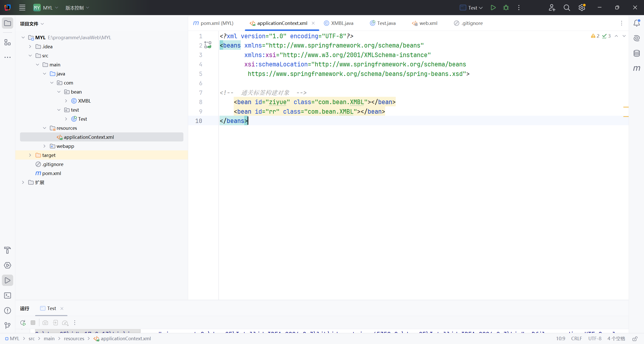Open the Terminal tool window

click(x=8, y=295)
